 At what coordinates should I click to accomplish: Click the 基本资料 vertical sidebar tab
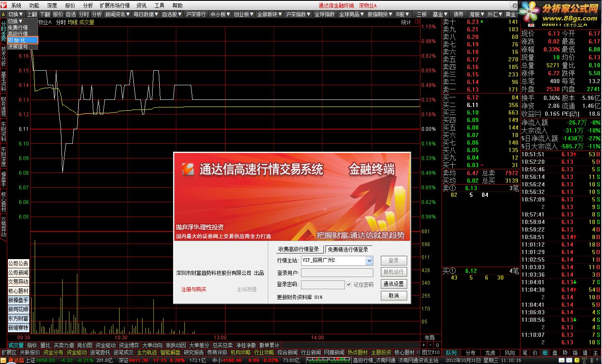[3, 81]
